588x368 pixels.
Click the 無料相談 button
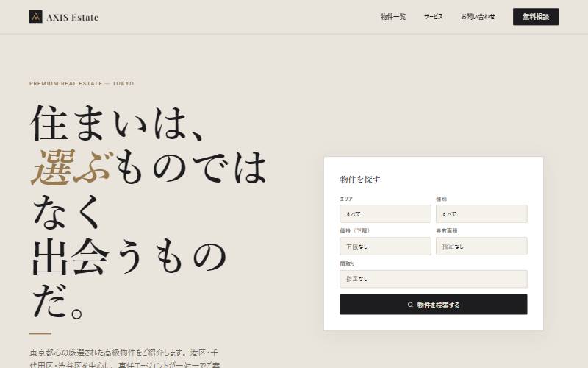[536, 17]
